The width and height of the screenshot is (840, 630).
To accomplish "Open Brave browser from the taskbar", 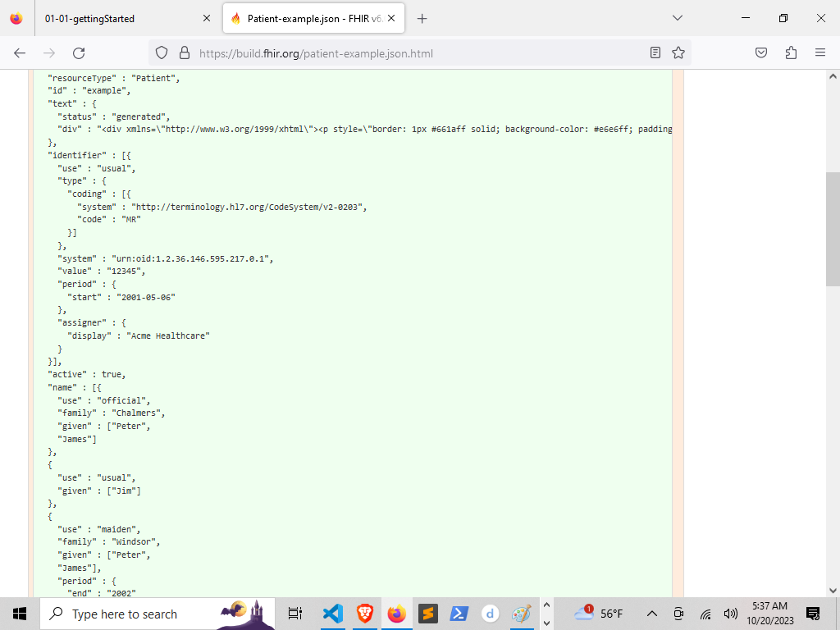I will 365,614.
